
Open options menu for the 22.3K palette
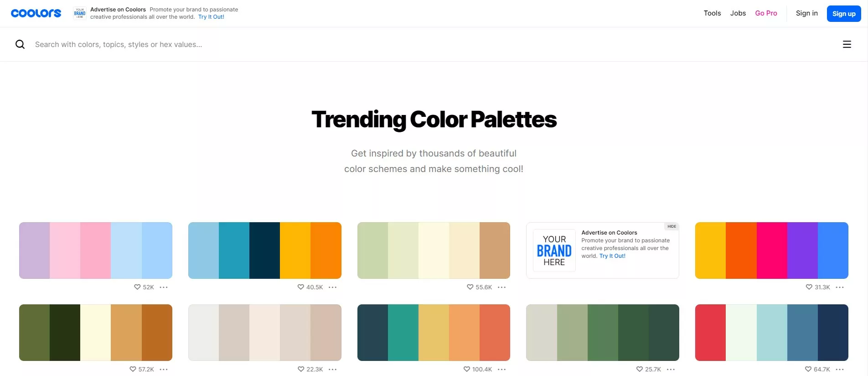(x=333, y=369)
